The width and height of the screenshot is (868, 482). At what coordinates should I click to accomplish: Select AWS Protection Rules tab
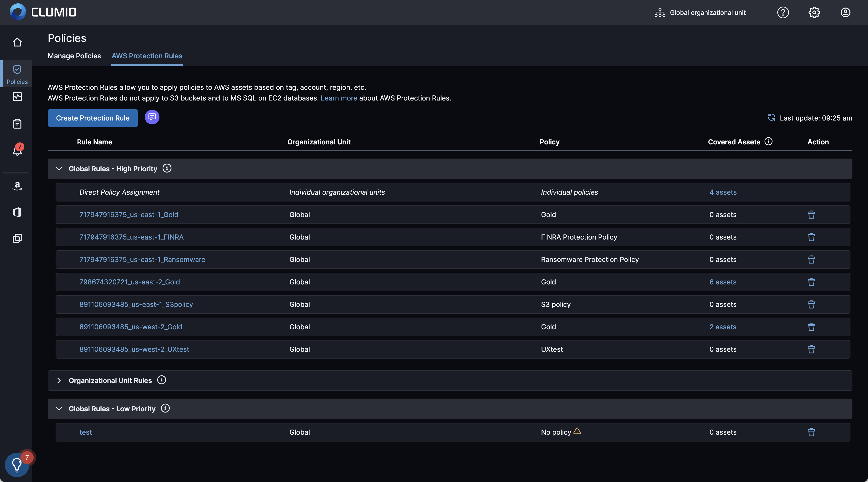click(x=147, y=56)
